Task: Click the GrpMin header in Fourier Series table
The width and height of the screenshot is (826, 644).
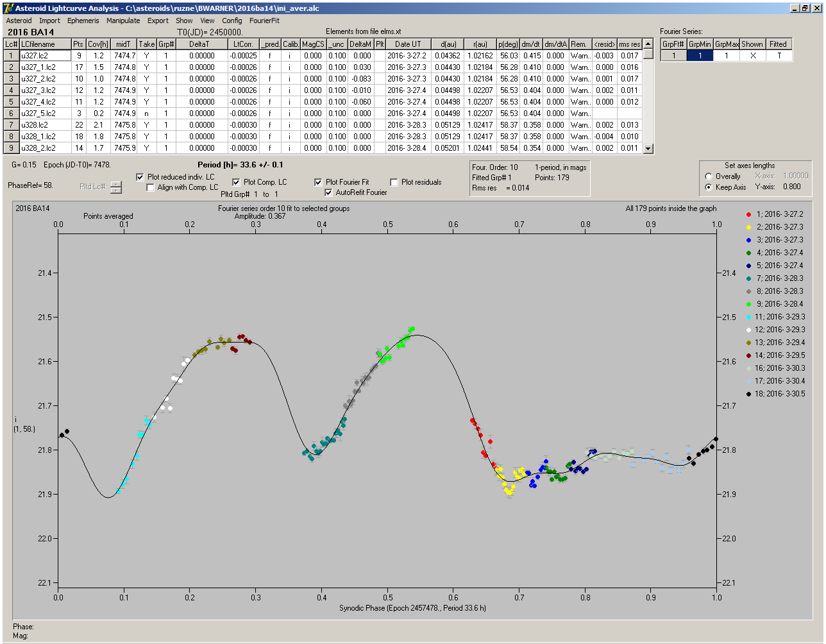Action: pos(700,44)
